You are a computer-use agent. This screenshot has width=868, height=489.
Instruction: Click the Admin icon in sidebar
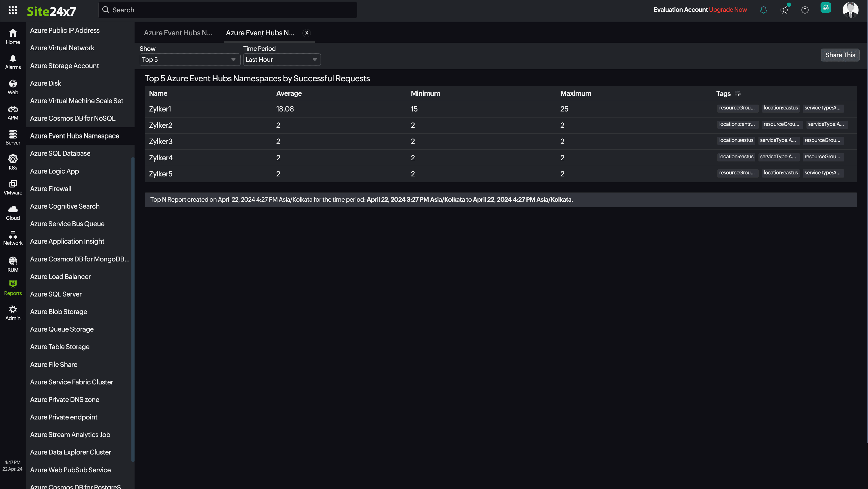click(13, 310)
